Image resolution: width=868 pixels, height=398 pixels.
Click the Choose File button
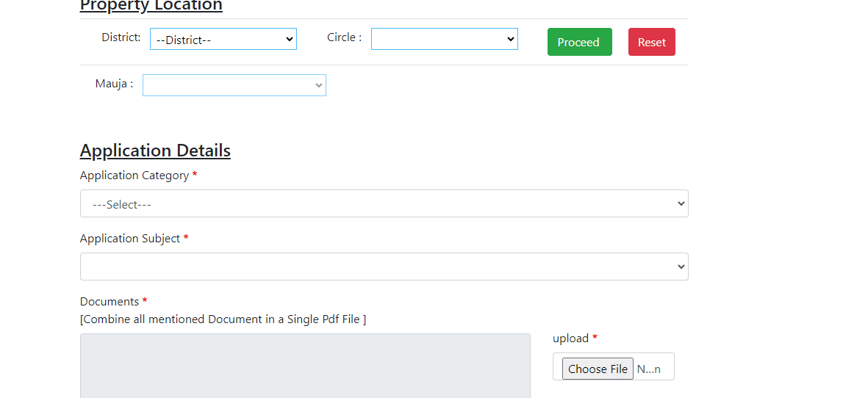point(598,369)
